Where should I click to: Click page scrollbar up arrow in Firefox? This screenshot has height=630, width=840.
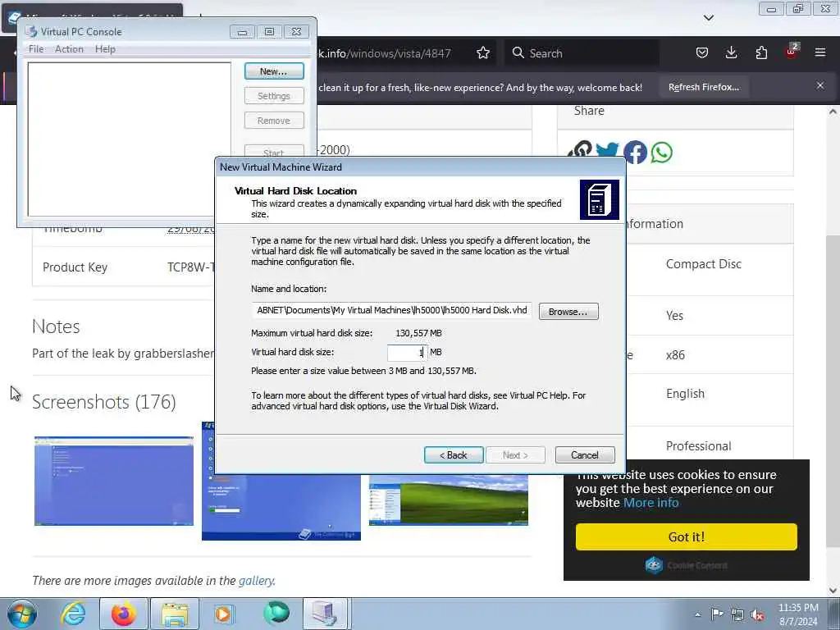coord(833,112)
